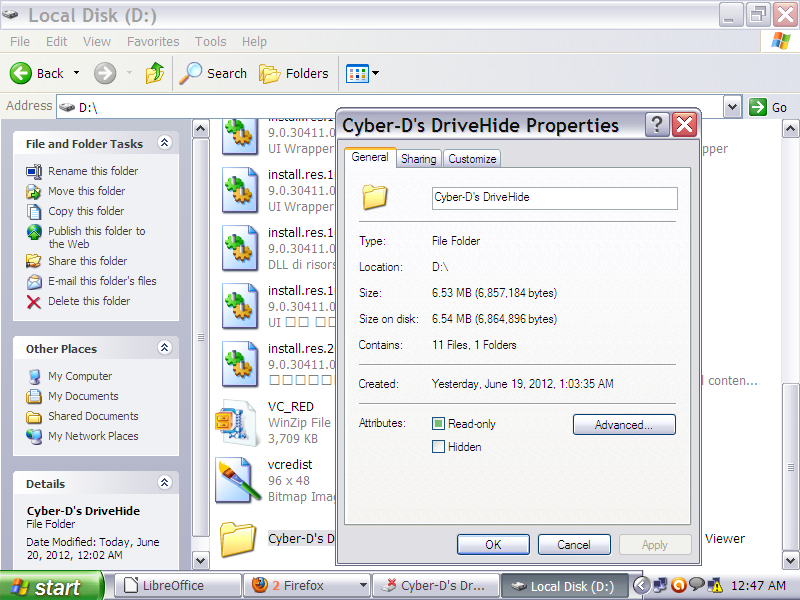Click the Advanced... button
This screenshot has width=800, height=600.
coord(624,425)
